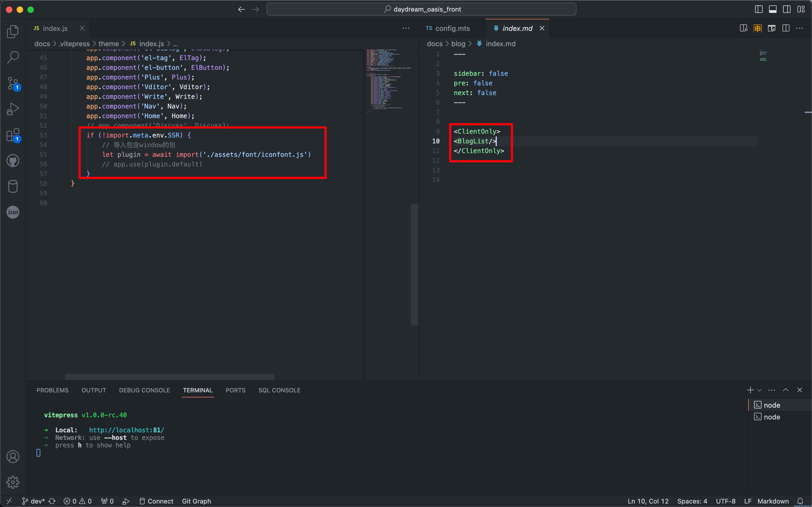Screen dimensions: 812x507
Task: Click the .vitepress breadcrumb
Action: tap(74, 44)
